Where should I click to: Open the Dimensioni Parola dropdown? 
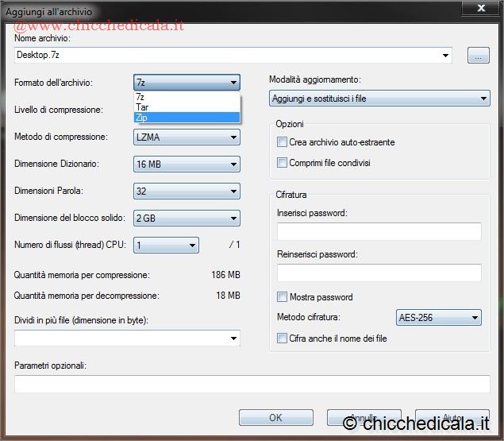[187, 191]
